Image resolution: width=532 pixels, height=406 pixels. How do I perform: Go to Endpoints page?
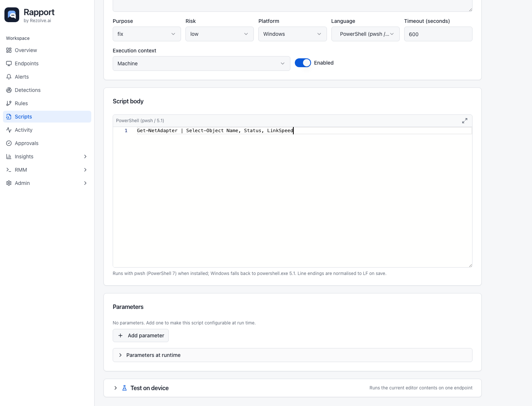point(47,63)
